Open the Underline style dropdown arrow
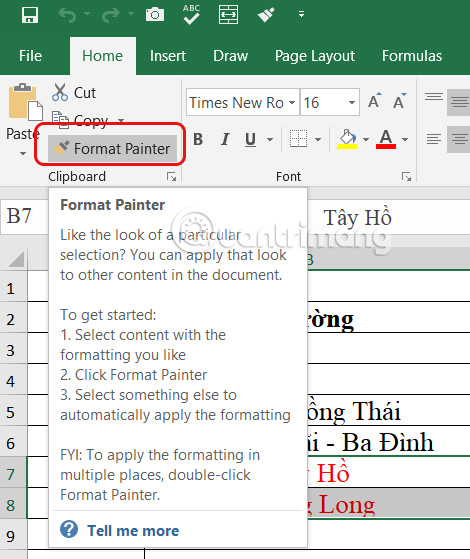Viewport: 470px width, 559px height. pyautogui.click(x=270, y=139)
